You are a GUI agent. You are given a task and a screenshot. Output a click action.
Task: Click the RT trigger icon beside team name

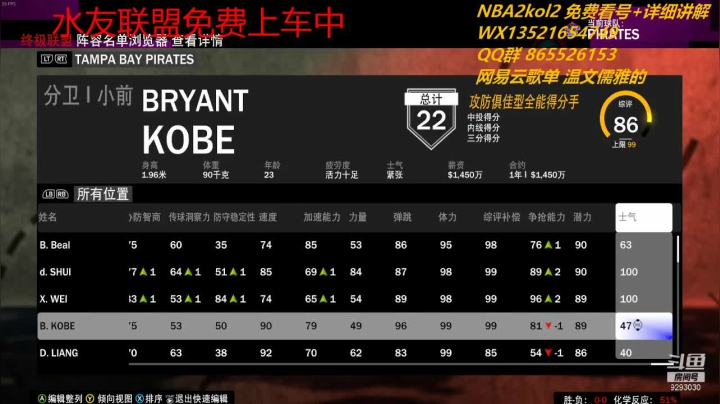(61, 59)
